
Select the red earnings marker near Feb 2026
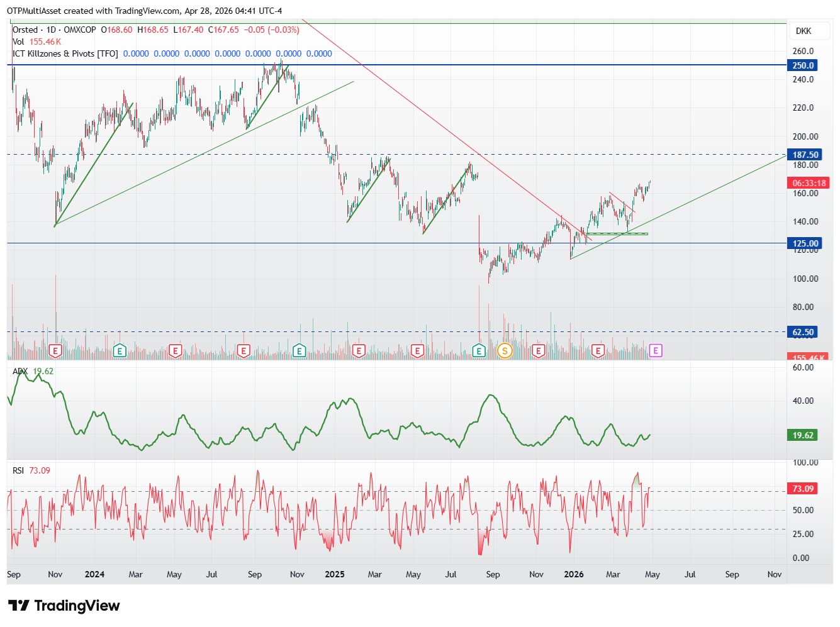598,351
